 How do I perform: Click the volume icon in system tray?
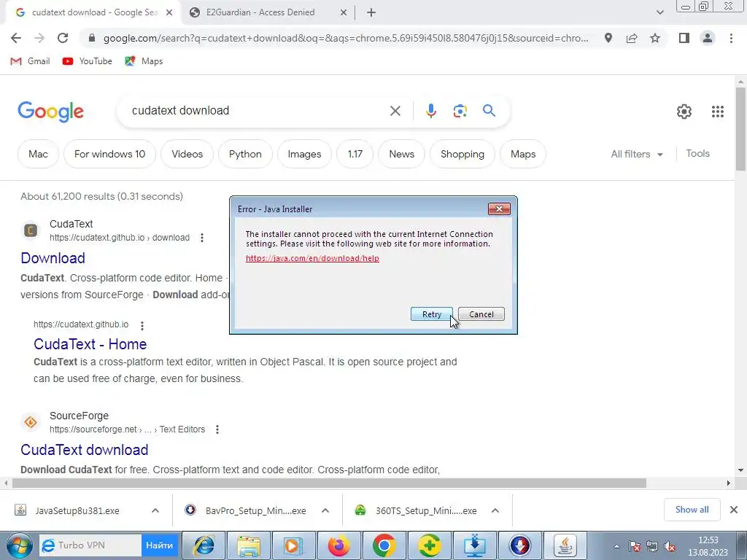pyautogui.click(x=670, y=547)
